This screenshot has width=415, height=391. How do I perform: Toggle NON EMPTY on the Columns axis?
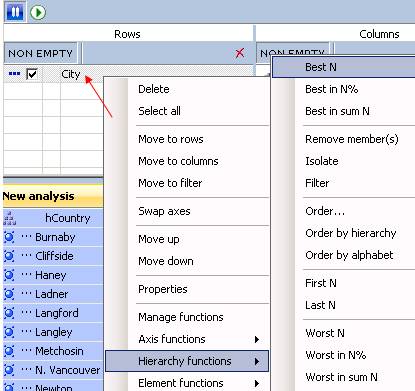coord(292,53)
